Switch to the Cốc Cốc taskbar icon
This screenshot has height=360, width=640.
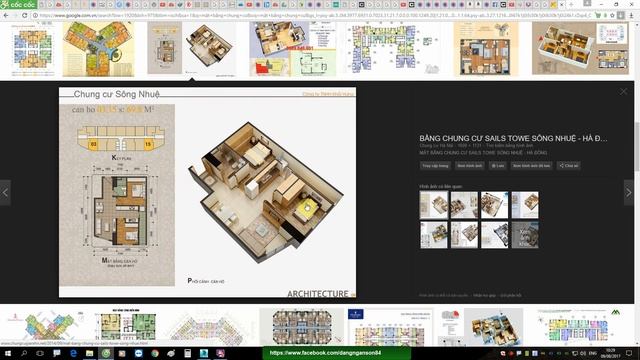pos(106,353)
